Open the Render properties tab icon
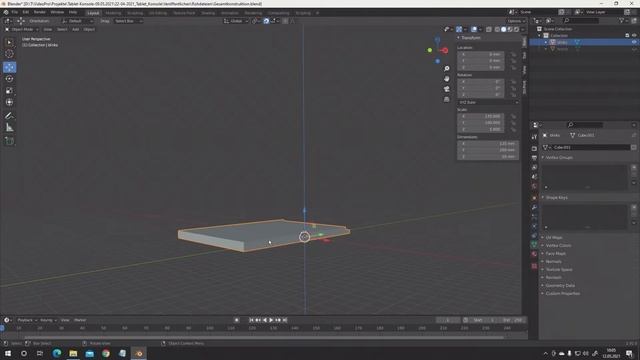This screenshot has height=360, width=640. point(534,149)
